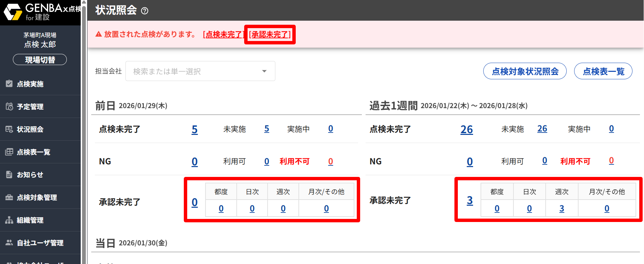The height and width of the screenshot is (264, 644).
Task: Click the 点検表一覧 table icon
Action: [9, 152]
